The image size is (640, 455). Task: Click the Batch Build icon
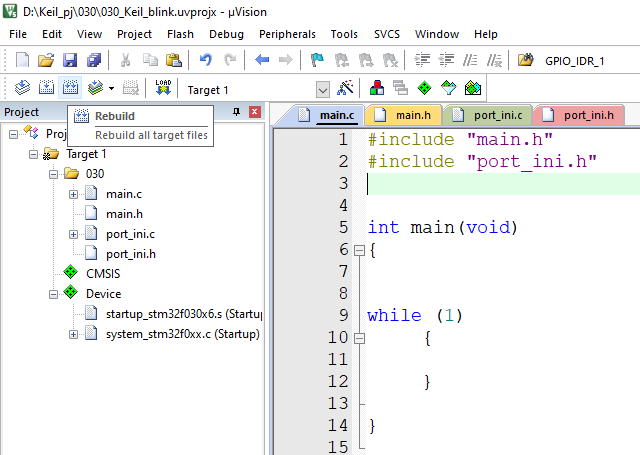pos(95,87)
